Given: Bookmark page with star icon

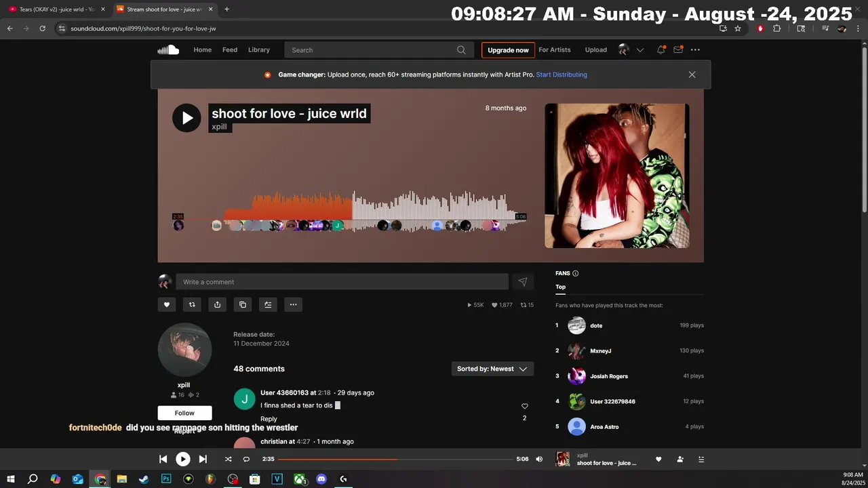Looking at the screenshot, I should [x=738, y=28].
